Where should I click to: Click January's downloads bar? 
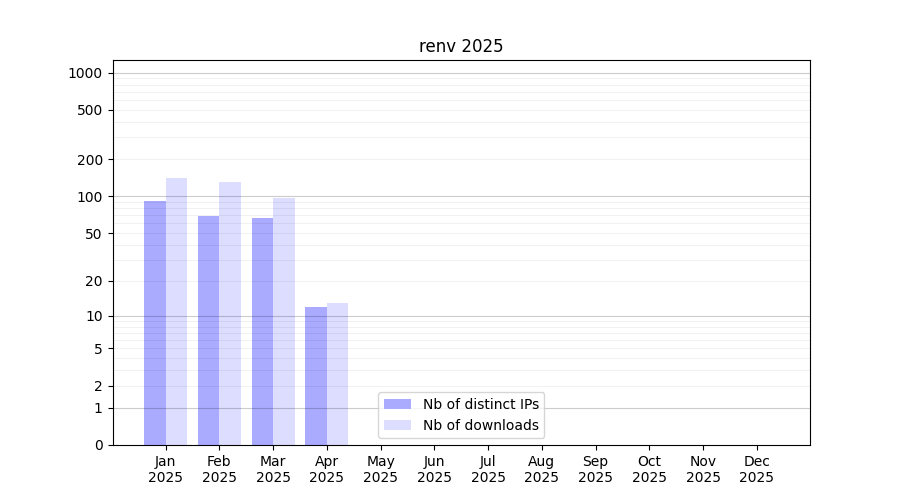coord(176,311)
